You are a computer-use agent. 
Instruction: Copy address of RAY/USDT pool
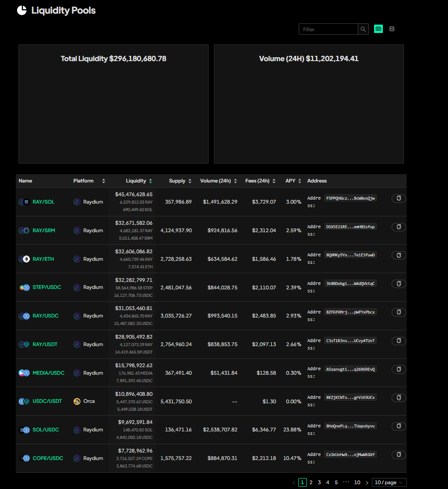(x=399, y=341)
